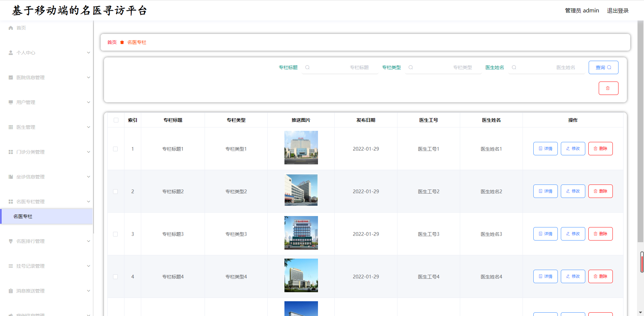Expand the 医生管理 menu chevron
The height and width of the screenshot is (316, 644).
point(89,127)
